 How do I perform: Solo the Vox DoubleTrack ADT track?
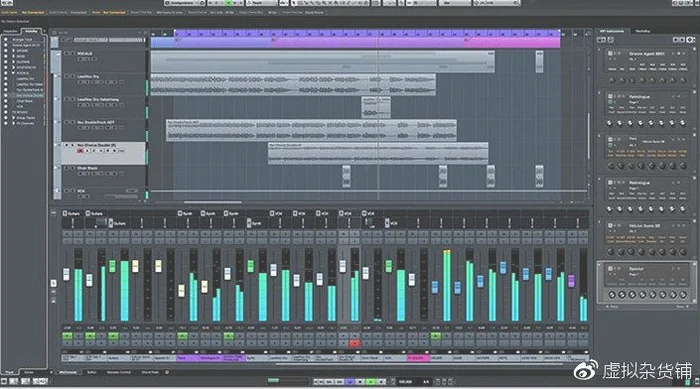point(72,122)
